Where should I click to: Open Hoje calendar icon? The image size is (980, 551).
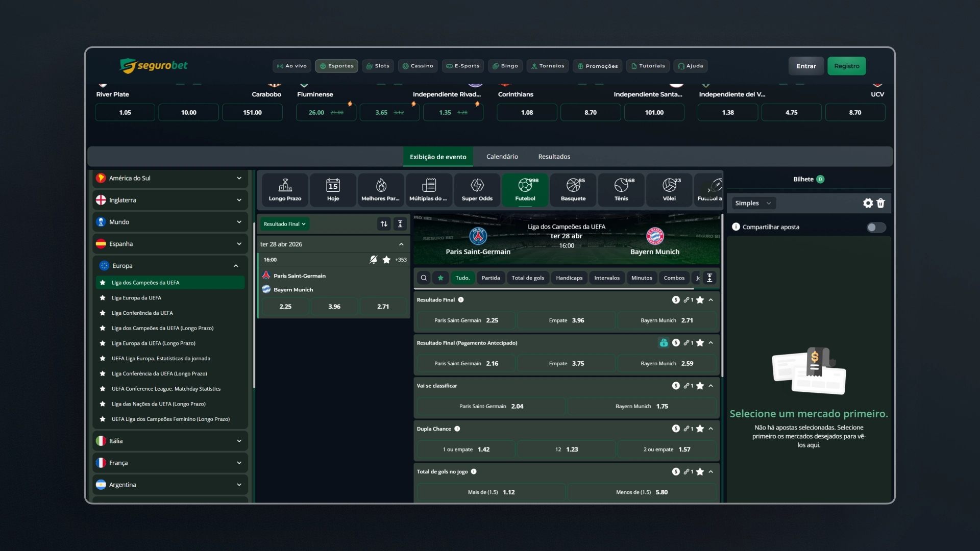click(333, 190)
